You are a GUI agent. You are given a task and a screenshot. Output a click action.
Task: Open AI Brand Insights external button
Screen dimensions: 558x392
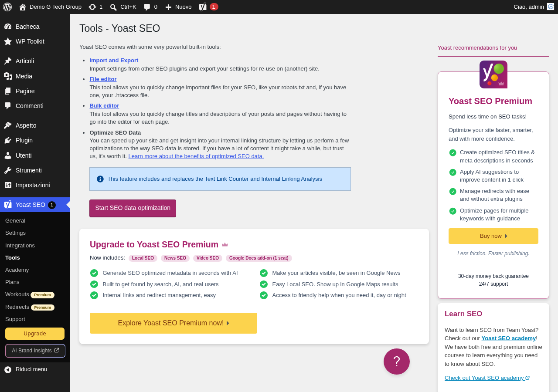35,351
